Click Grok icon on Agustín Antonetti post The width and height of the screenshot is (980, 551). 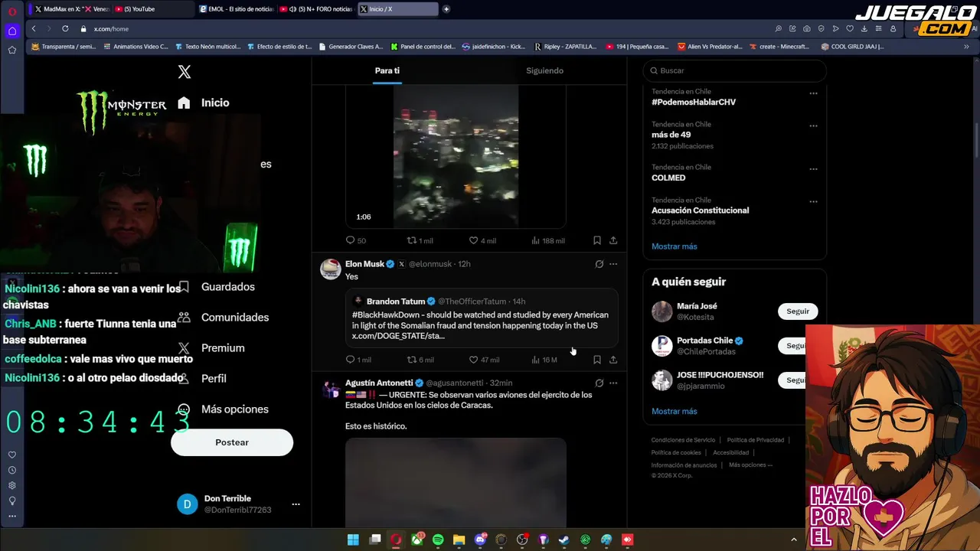599,383
